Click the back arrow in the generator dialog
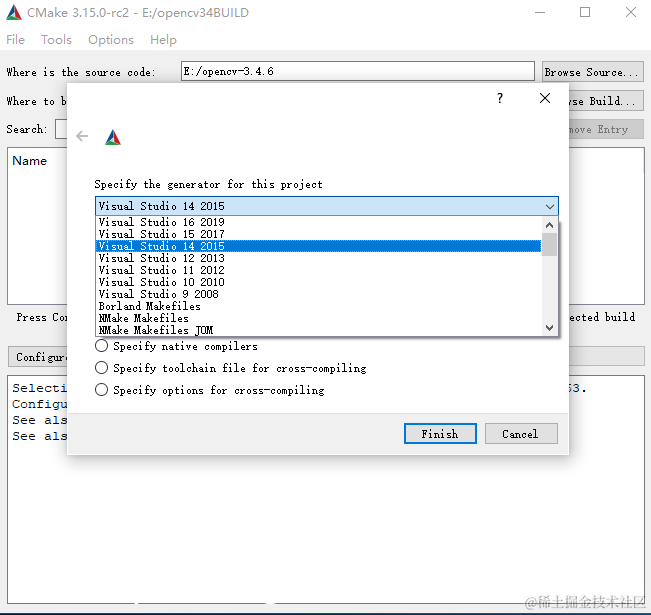This screenshot has height=615, width=651. (82, 136)
